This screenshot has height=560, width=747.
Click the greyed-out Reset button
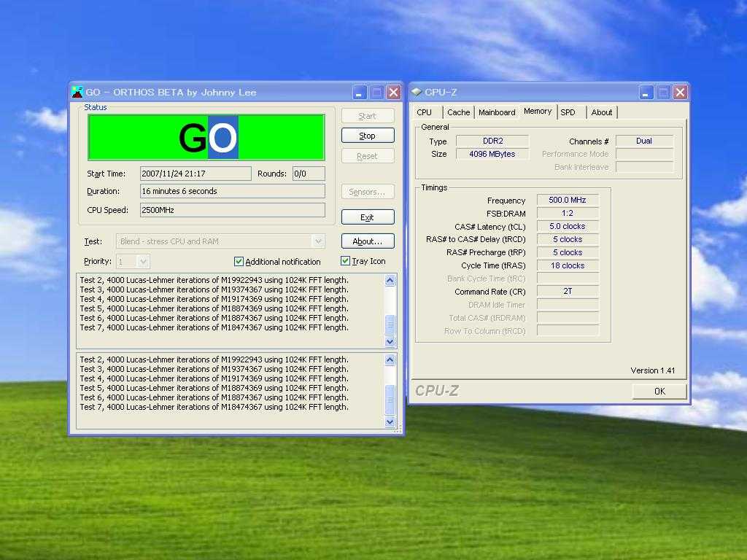point(368,156)
